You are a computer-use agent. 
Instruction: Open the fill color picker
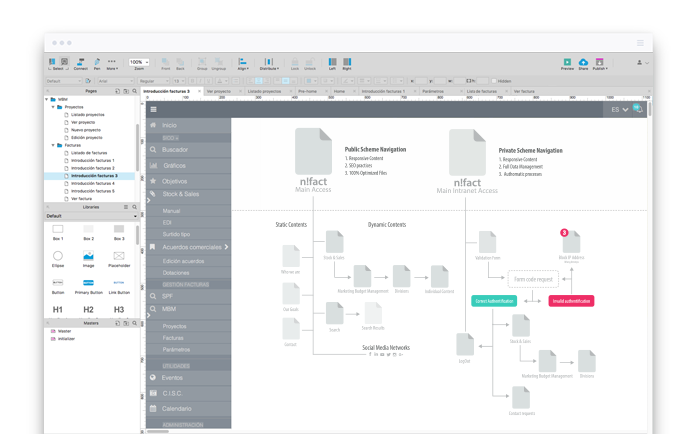pos(311,81)
